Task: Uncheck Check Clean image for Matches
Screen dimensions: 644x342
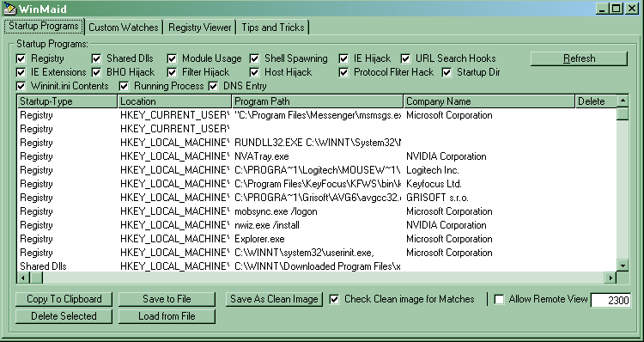Action: [335, 299]
